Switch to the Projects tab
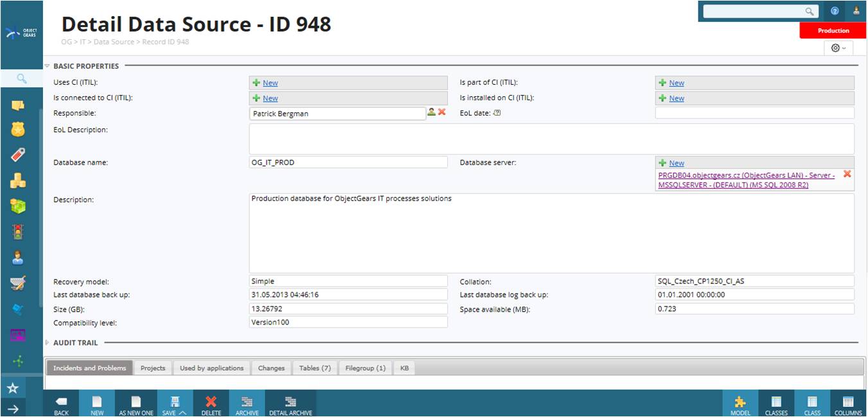 [x=153, y=368]
